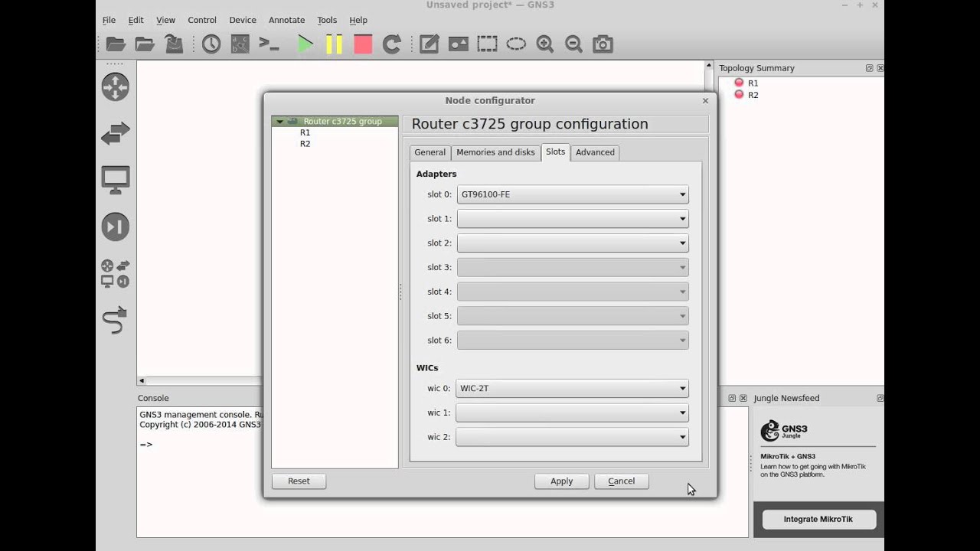Open slot 0 adapter dropdown
The height and width of the screenshot is (551, 980).
coord(573,194)
